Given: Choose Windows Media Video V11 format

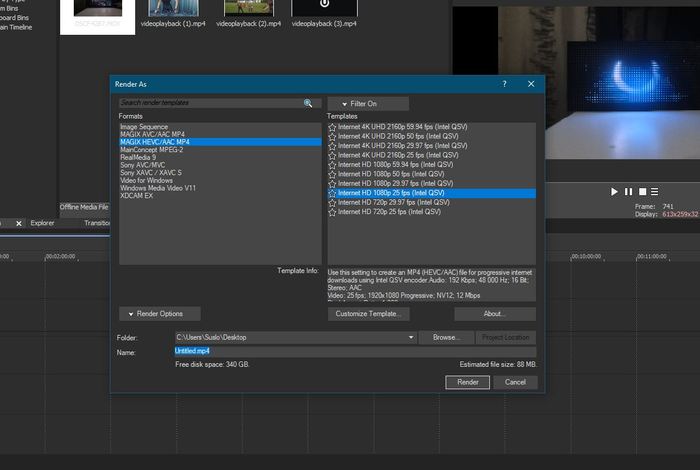Looking at the screenshot, I should click(x=158, y=188).
